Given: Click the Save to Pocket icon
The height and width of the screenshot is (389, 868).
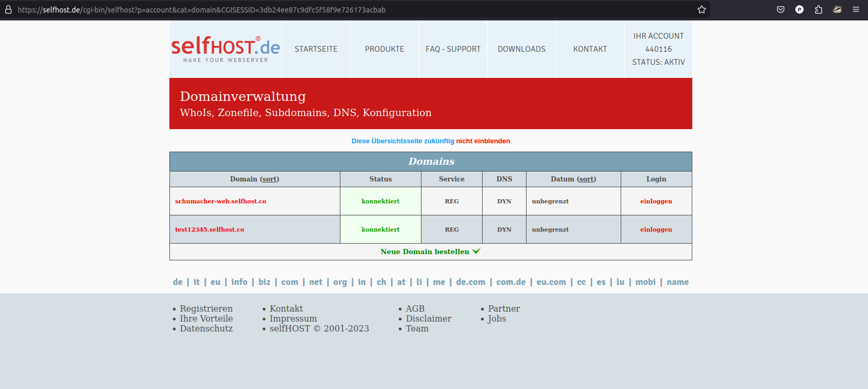Looking at the screenshot, I should [x=781, y=9].
